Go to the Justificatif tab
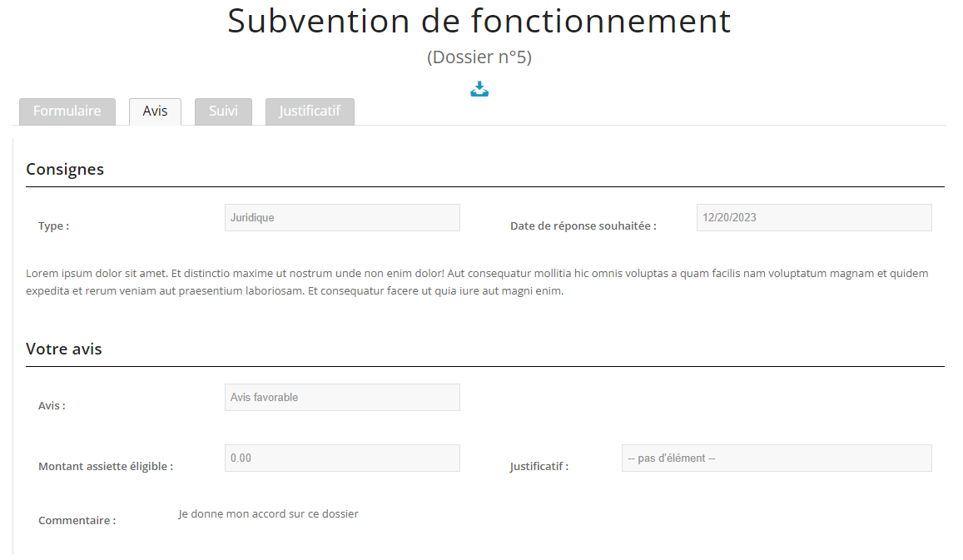This screenshot has height=560, width=963. 310,112
